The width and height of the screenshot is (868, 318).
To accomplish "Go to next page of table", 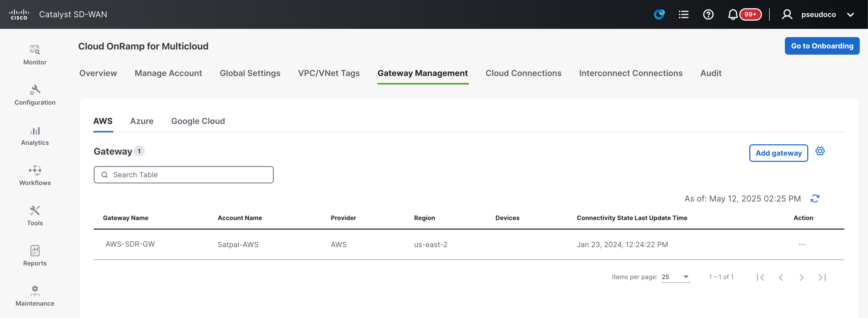I will (x=801, y=277).
